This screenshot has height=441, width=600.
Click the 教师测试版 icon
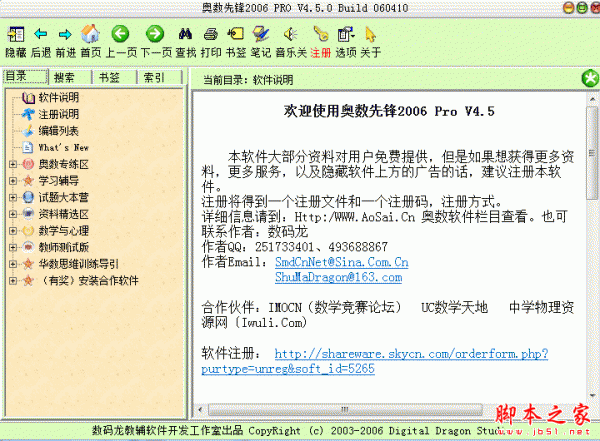28,247
